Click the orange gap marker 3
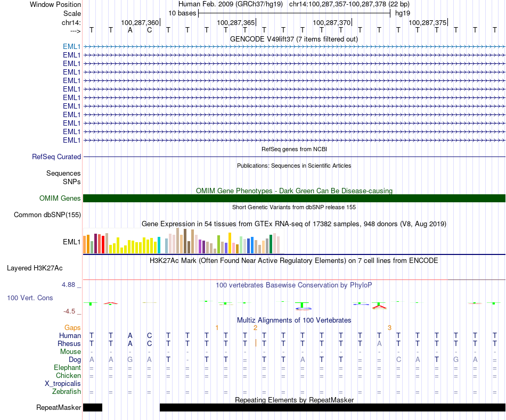Viewport: 506px width, 420px height. [389, 328]
